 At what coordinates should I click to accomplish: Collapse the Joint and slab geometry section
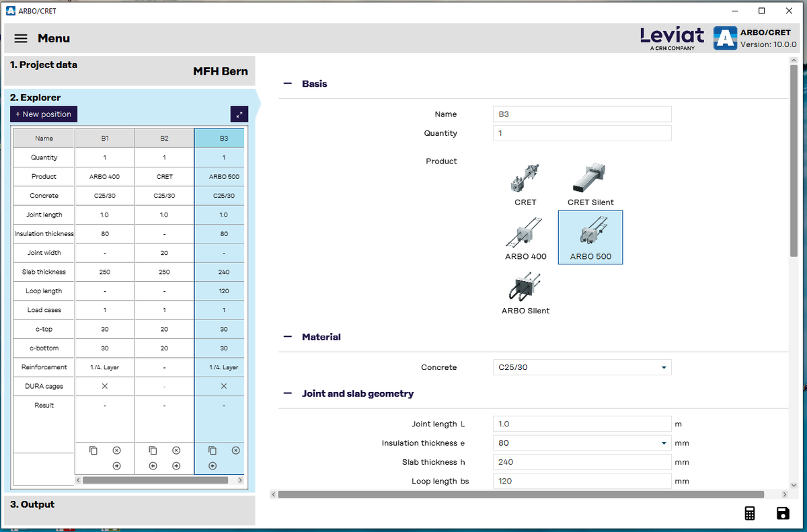coord(288,393)
